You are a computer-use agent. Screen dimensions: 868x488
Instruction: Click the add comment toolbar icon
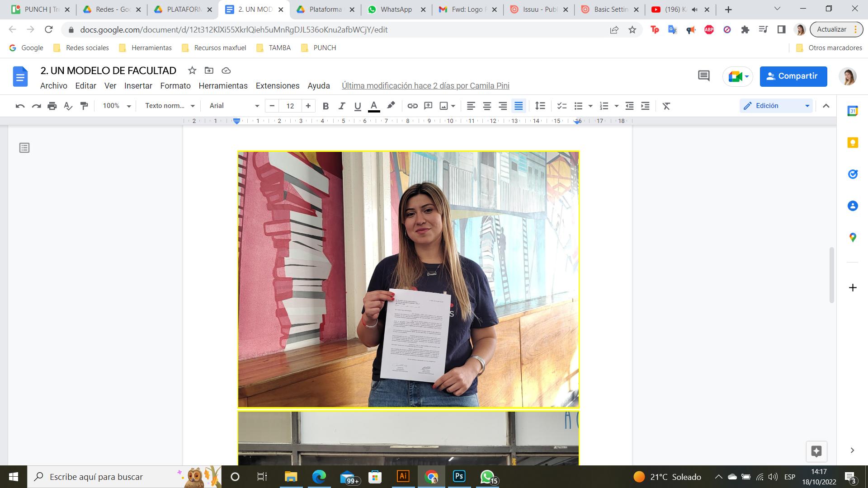pos(428,106)
